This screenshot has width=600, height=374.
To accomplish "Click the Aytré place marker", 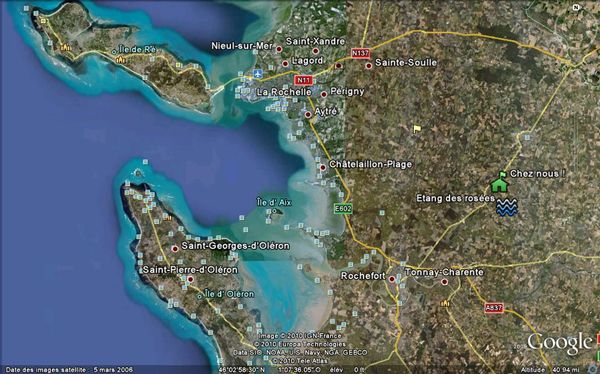I will (308, 114).
